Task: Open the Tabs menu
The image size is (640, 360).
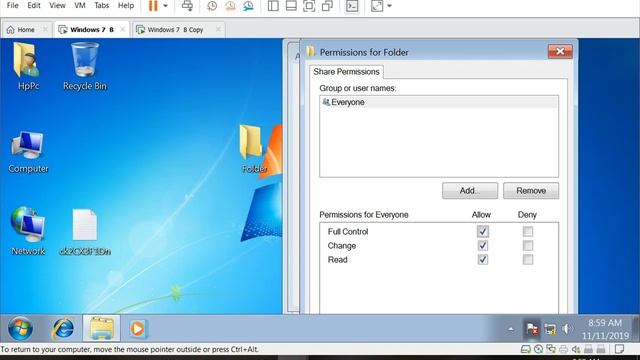Action: 102,5
